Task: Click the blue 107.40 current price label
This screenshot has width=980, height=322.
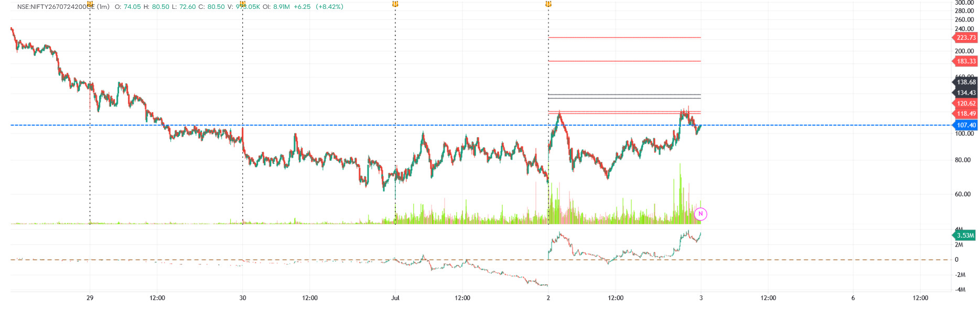Action: pos(965,125)
